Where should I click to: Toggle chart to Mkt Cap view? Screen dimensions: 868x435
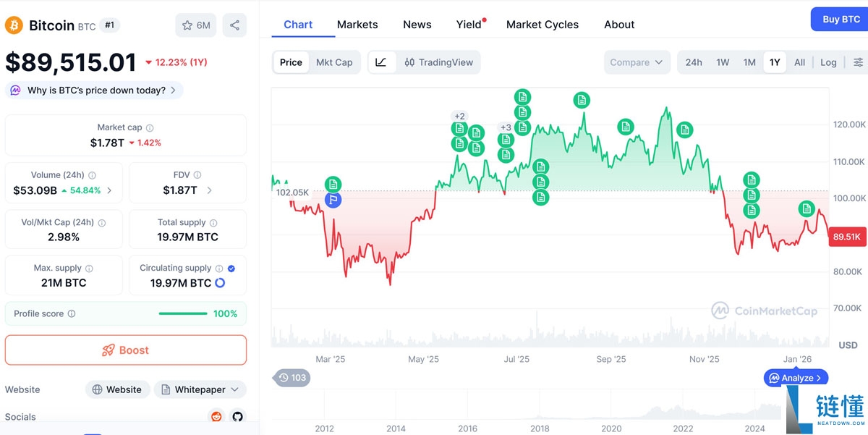click(334, 62)
